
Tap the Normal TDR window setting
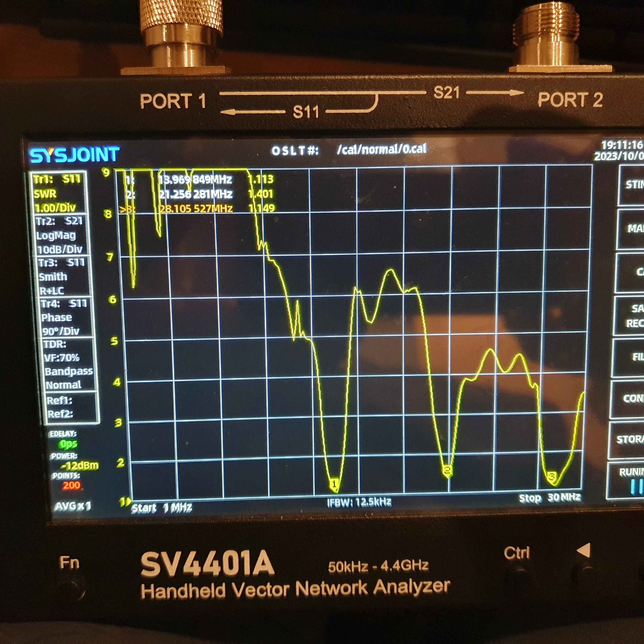point(63,385)
